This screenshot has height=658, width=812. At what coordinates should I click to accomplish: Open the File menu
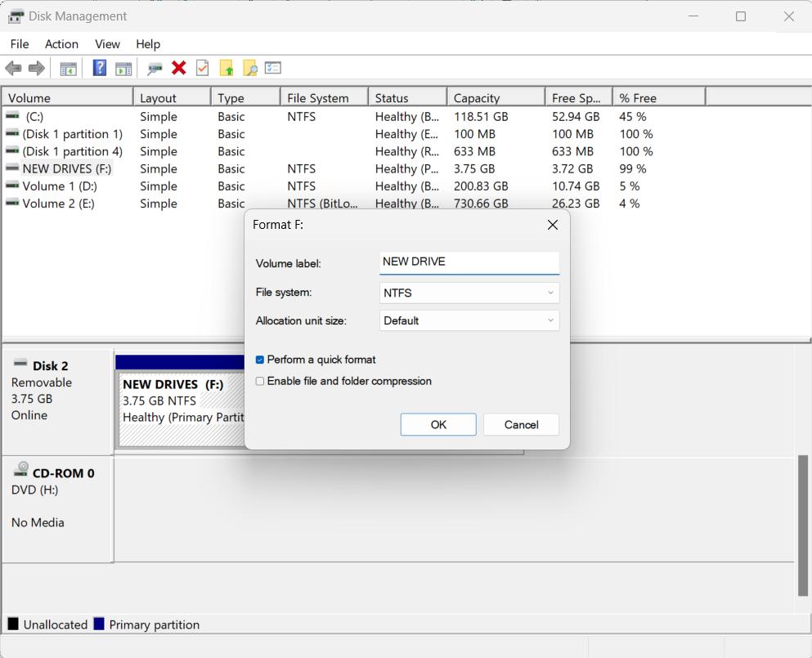tap(20, 44)
